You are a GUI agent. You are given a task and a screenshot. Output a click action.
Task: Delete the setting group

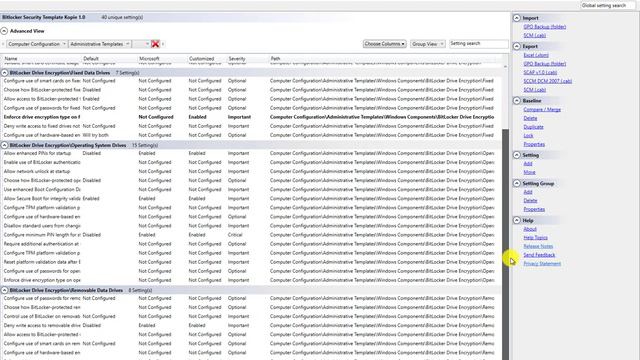[530, 200]
